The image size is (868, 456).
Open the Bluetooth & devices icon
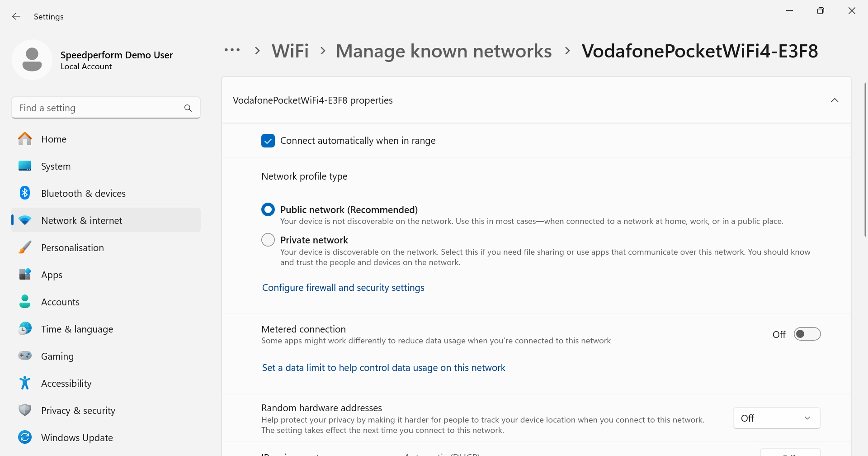pos(25,193)
